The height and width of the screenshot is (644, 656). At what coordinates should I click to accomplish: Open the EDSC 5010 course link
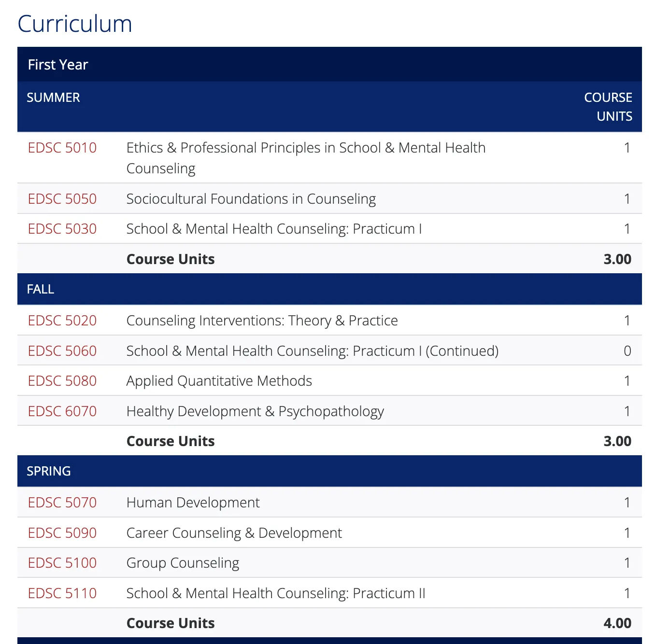(62, 148)
